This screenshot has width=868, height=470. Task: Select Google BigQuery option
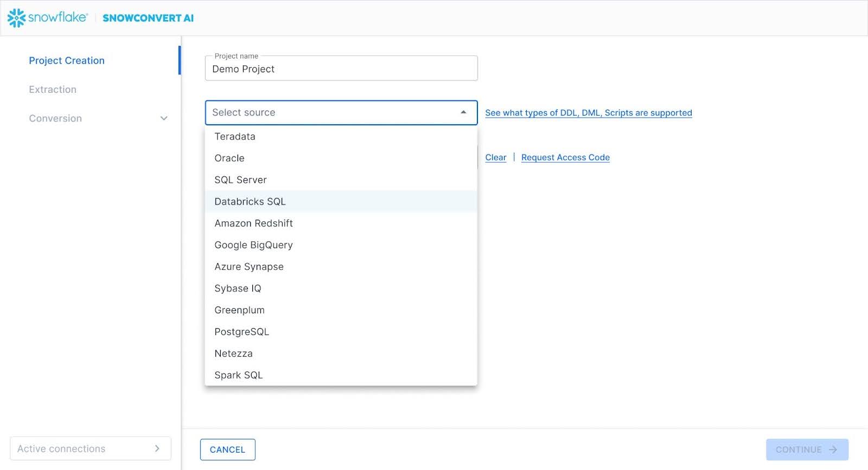coord(253,245)
